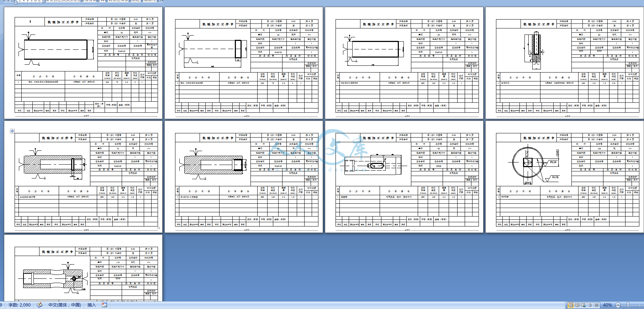644x309 pixels.
Task: Open zoom dialog via 40% level
Action: [607, 305]
